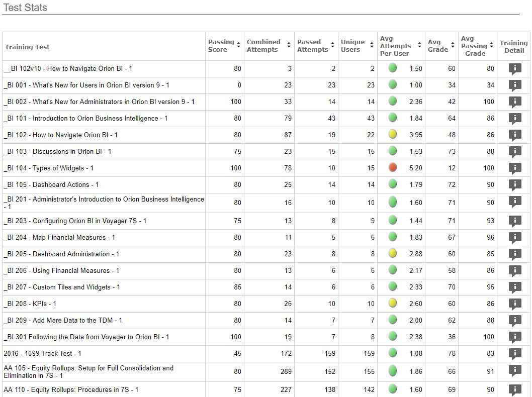Sort table by Passing Score
This screenshot has width=532, height=397.
pos(238,45)
